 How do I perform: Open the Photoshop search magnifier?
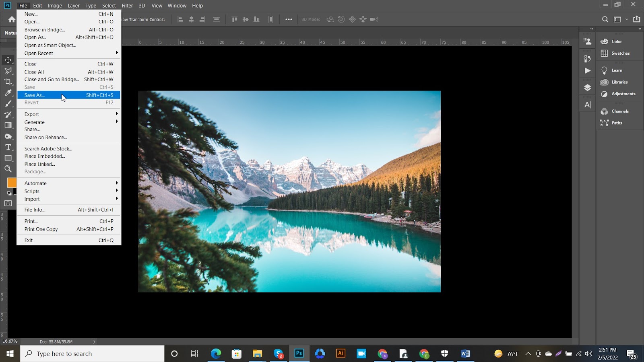point(605,19)
